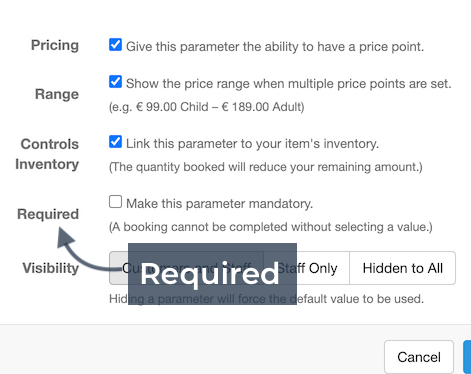Click the Controls Inventory field label
This screenshot has width=471, height=374.
[x=47, y=154]
